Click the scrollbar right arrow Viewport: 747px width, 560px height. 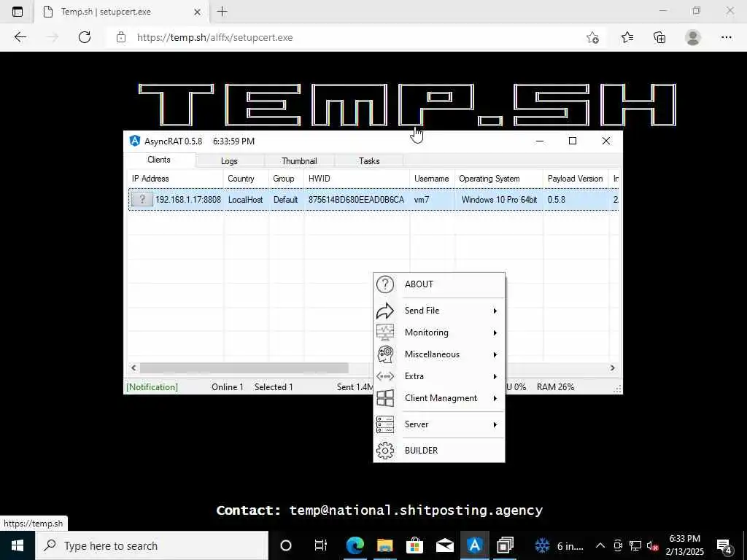[613, 367]
